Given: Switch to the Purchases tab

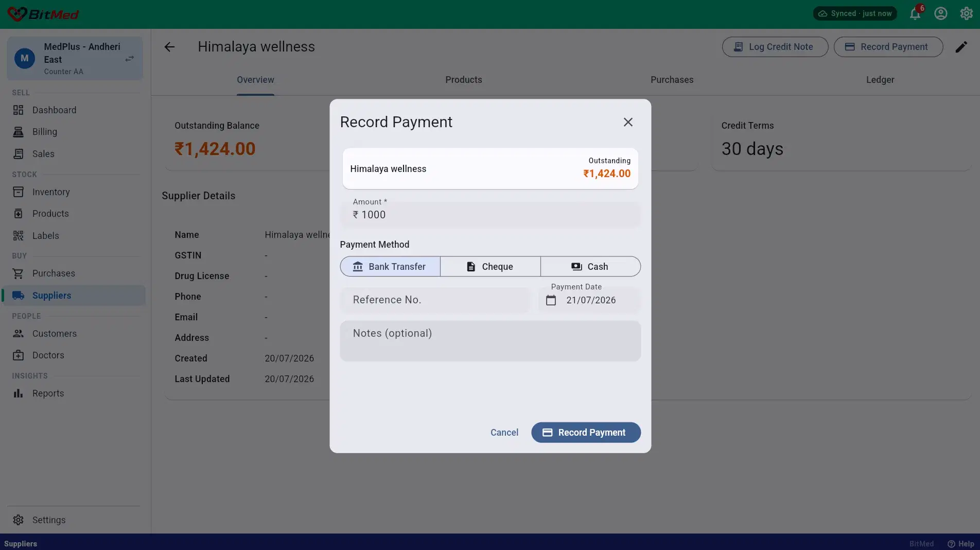Looking at the screenshot, I should [x=672, y=80].
